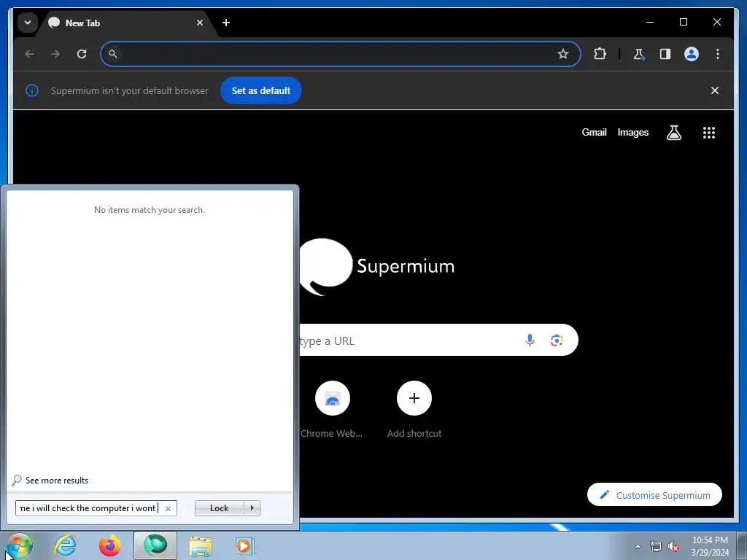Open the three-dot browser menu
The width and height of the screenshot is (747, 560).
pos(718,54)
